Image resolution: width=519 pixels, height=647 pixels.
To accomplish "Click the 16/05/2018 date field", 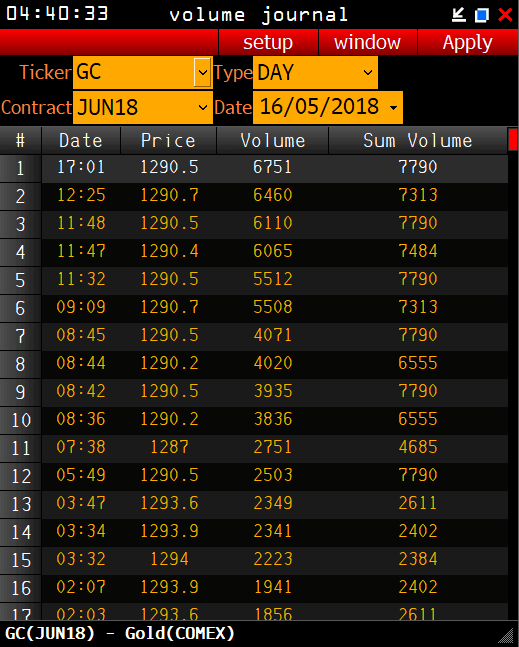I will (319, 107).
